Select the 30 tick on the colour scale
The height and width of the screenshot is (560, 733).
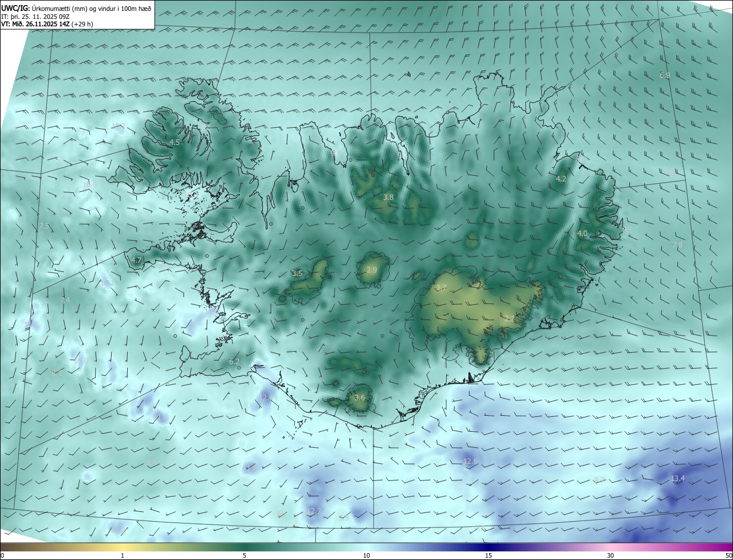[610, 555]
